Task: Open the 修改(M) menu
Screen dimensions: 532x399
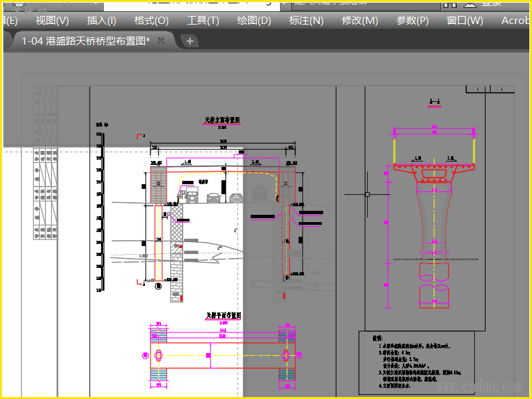Action: pos(360,21)
